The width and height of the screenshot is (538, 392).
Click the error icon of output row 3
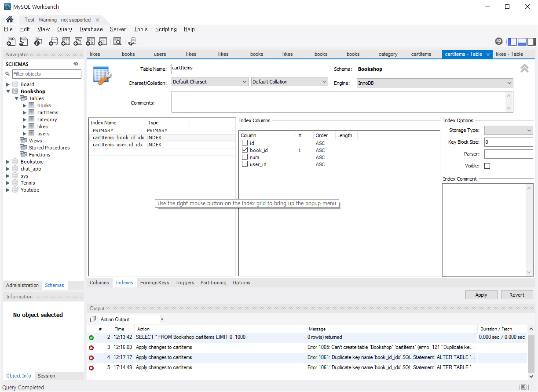(x=91, y=348)
